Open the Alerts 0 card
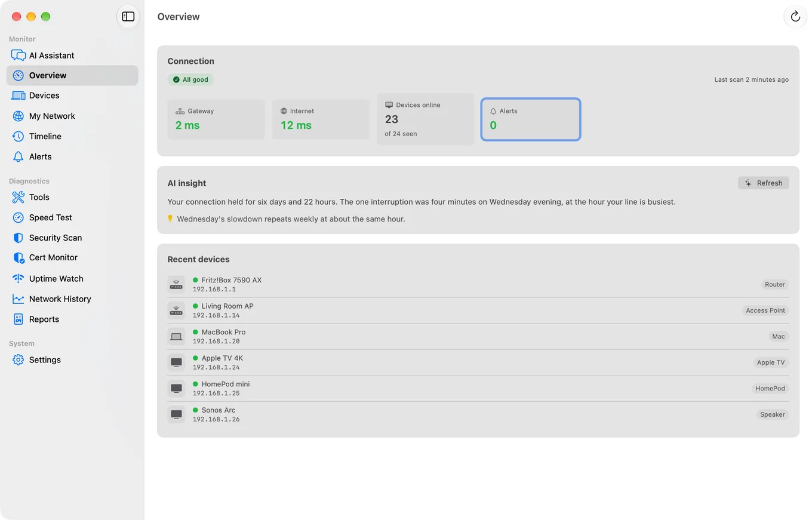 coord(531,119)
